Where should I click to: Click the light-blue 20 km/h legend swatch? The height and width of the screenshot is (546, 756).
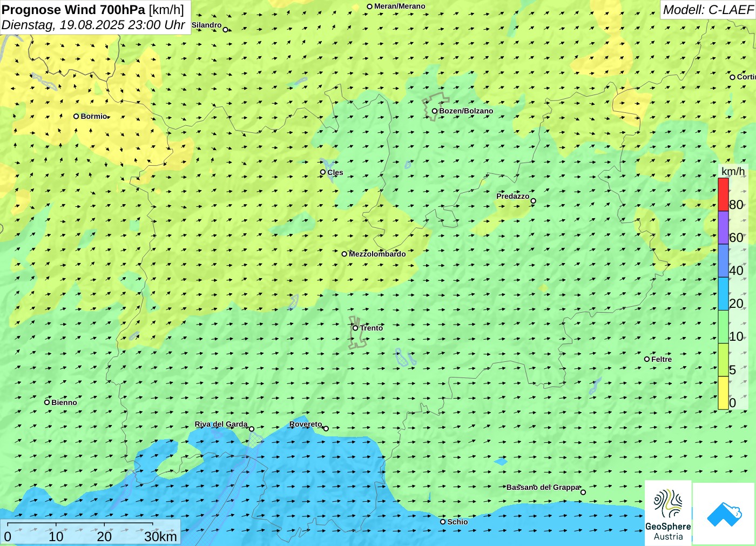[723, 293]
